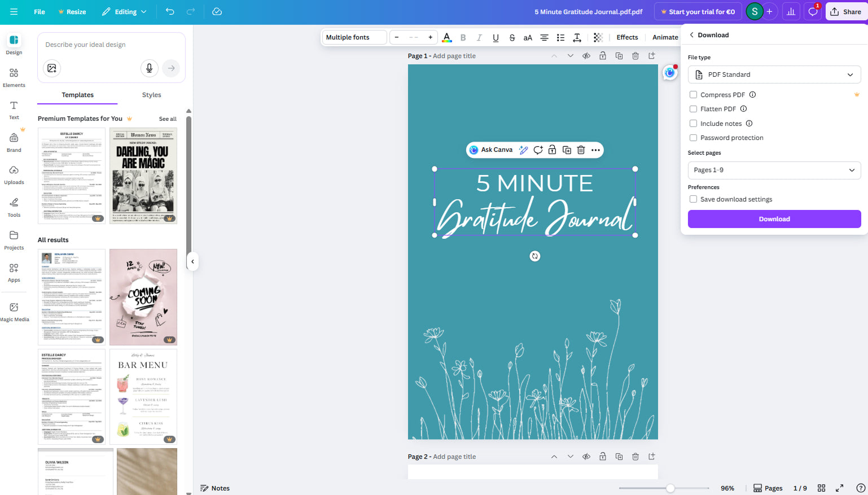The height and width of the screenshot is (495, 868).
Task: Click the zoom level slider handle
Action: tap(670, 488)
